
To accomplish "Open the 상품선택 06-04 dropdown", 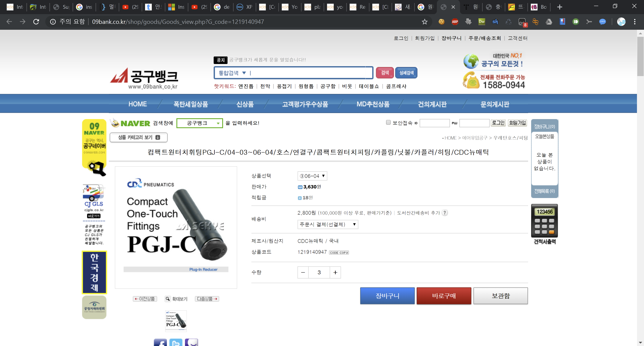I will click(312, 176).
